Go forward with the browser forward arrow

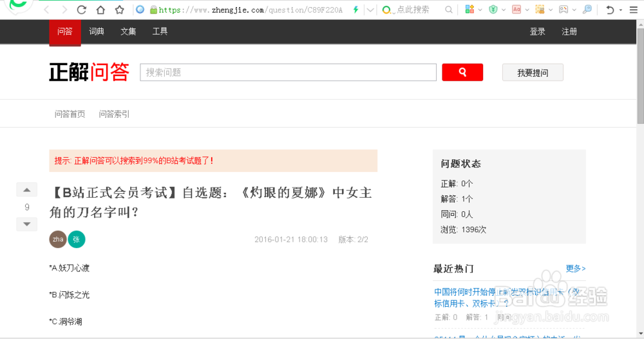click(x=64, y=10)
